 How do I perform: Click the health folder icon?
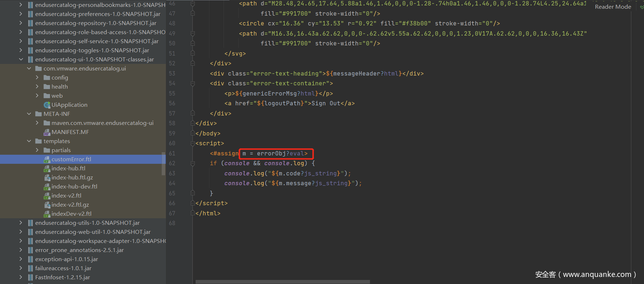click(47, 87)
